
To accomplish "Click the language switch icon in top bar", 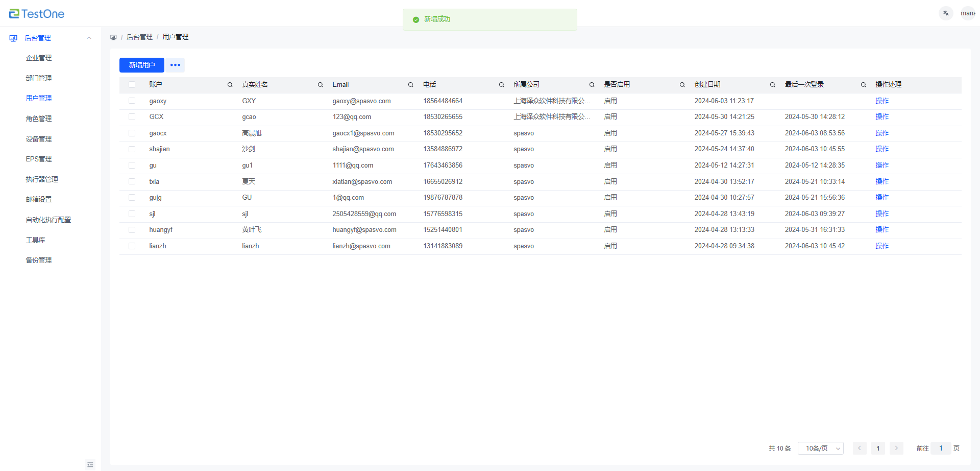I will (x=946, y=13).
